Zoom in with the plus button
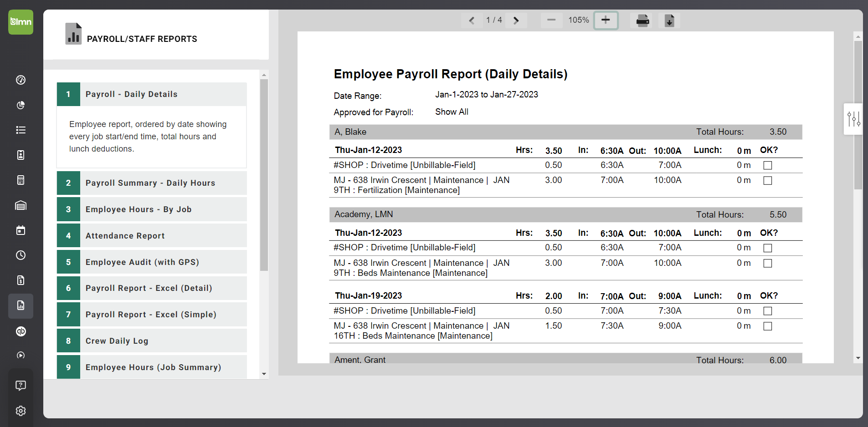The height and width of the screenshot is (427, 868). coord(606,20)
